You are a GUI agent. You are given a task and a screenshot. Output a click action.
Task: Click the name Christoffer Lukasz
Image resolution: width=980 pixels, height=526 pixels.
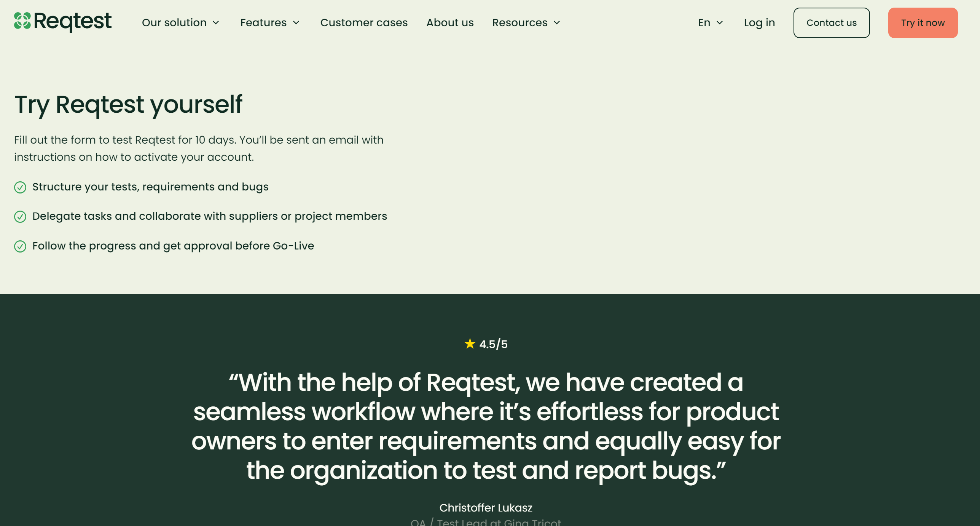pos(486,508)
